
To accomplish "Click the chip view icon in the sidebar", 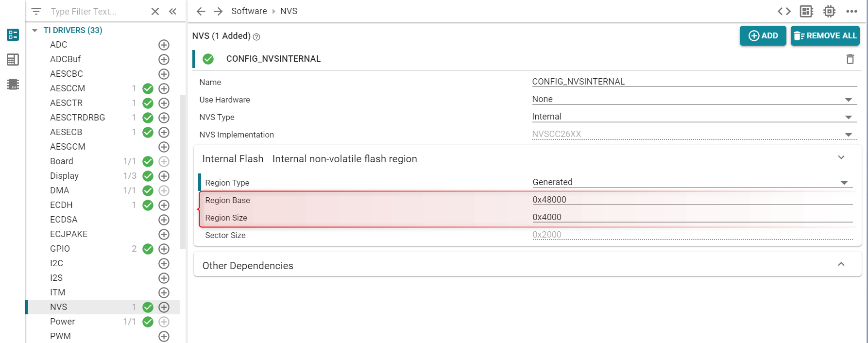I will 13,84.
